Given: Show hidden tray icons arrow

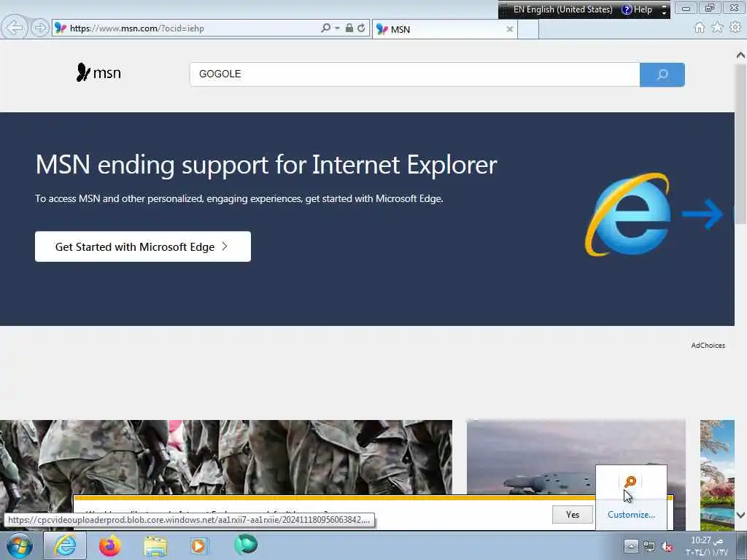Looking at the screenshot, I should click(x=631, y=546).
